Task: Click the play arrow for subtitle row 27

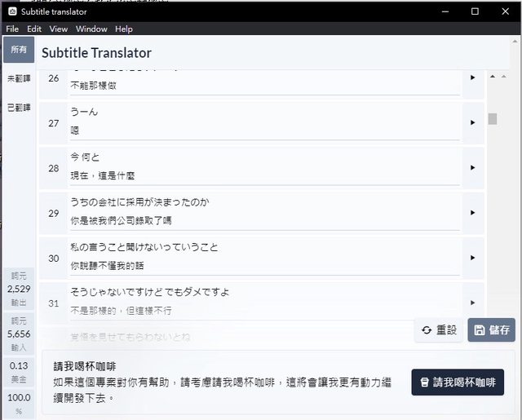Action: pos(472,122)
